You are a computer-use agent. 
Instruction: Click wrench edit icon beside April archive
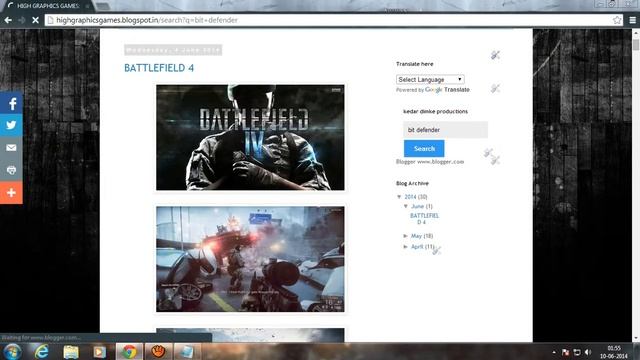pyautogui.click(x=436, y=250)
